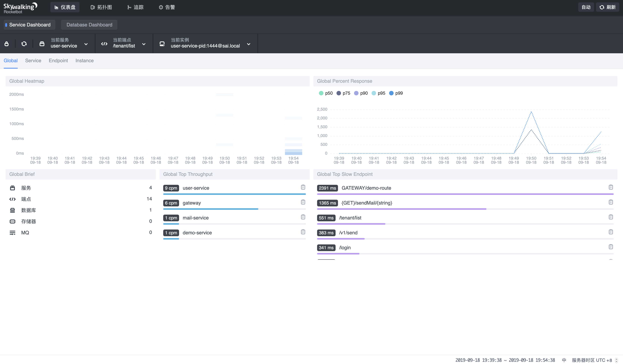
Task: Copy /tenant/list slow endpoint clipboard icon
Action: point(611,217)
